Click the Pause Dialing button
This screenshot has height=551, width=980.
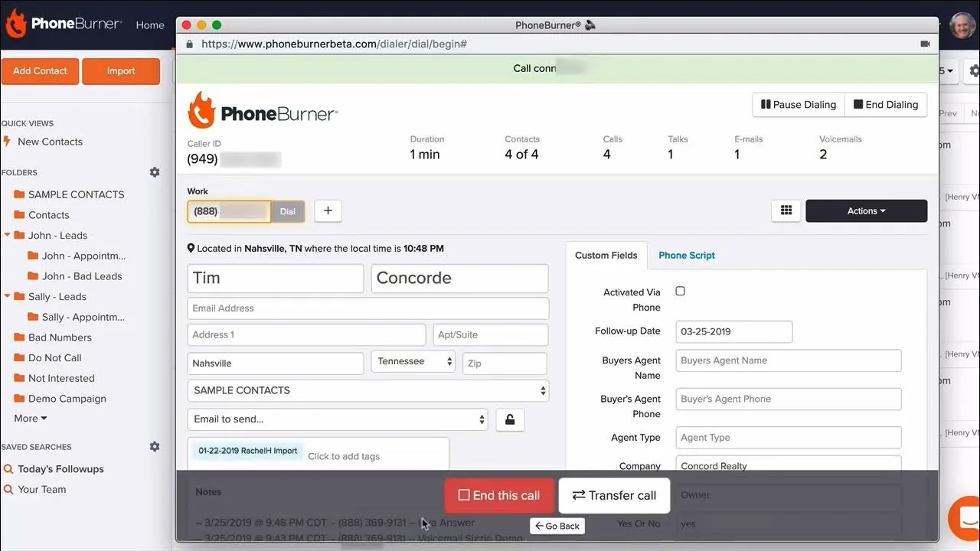click(799, 105)
